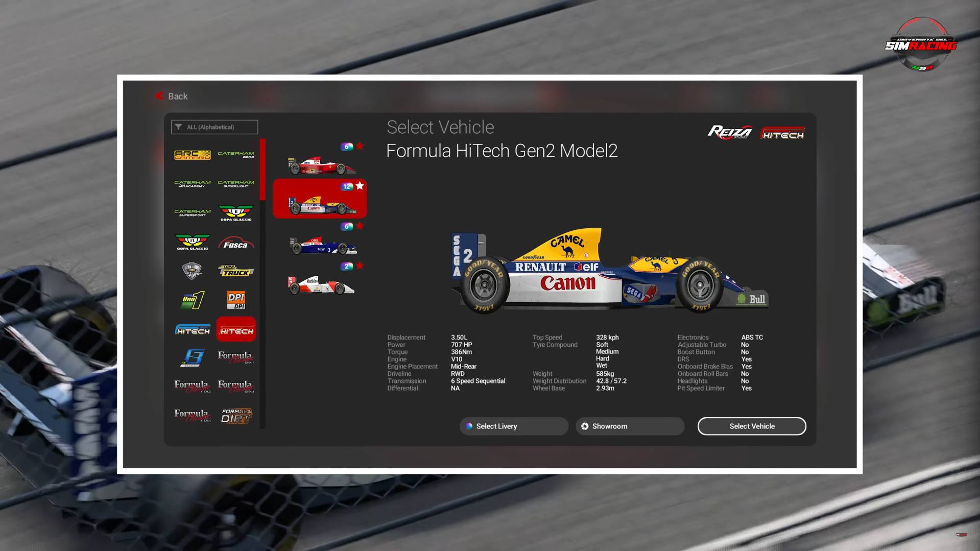This screenshot has width=980, height=551.
Task: Select the blue HiTech class logo
Action: click(x=192, y=330)
